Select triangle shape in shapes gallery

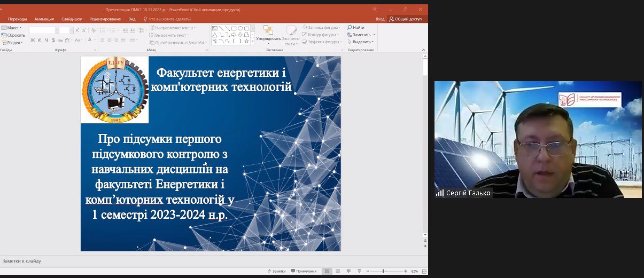point(215,34)
